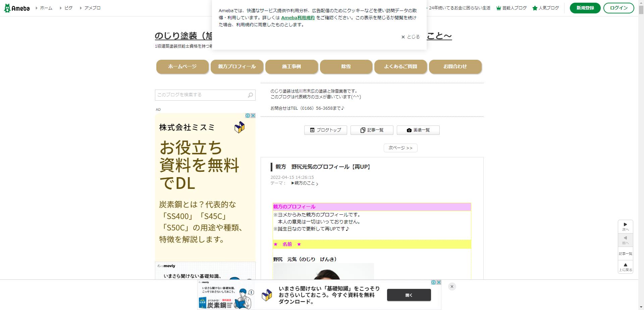The width and height of the screenshot is (644, 310).
Task: Close the bottom advertisement banner
Action: tap(452, 287)
